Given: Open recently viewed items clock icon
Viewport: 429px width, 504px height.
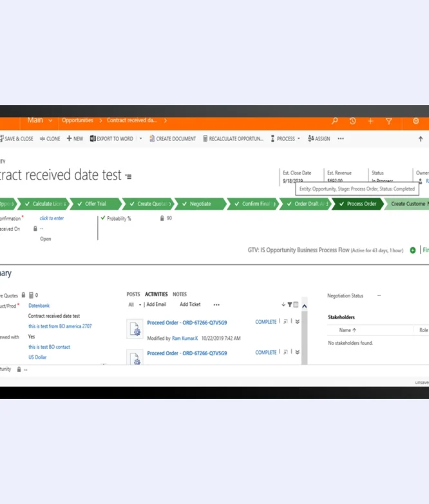Looking at the screenshot, I should [x=353, y=121].
